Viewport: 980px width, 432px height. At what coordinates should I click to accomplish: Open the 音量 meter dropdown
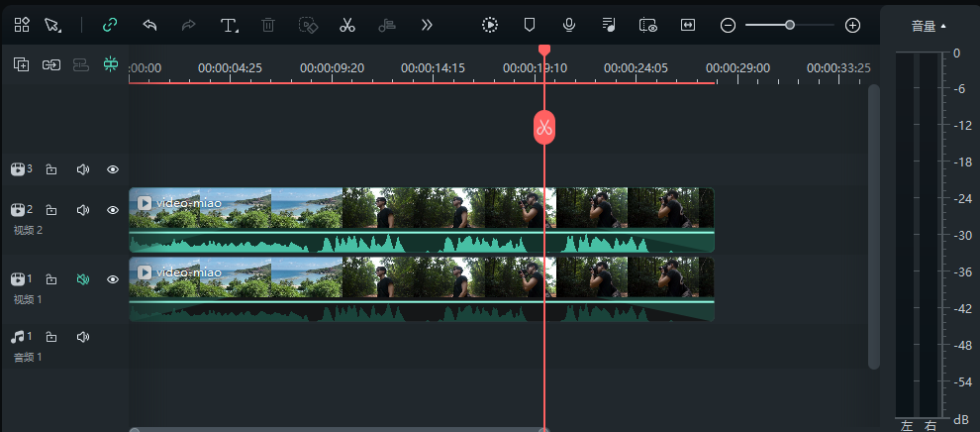[929, 26]
